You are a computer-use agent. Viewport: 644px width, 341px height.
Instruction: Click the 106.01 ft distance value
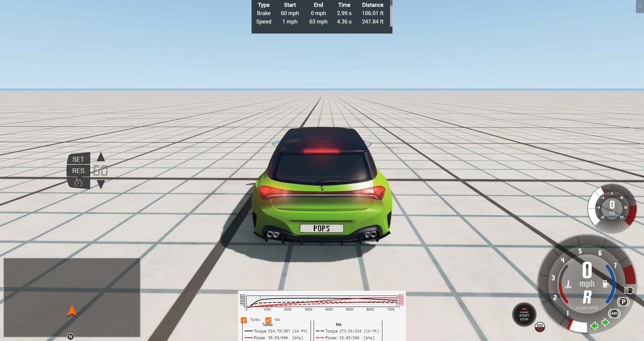pos(373,13)
